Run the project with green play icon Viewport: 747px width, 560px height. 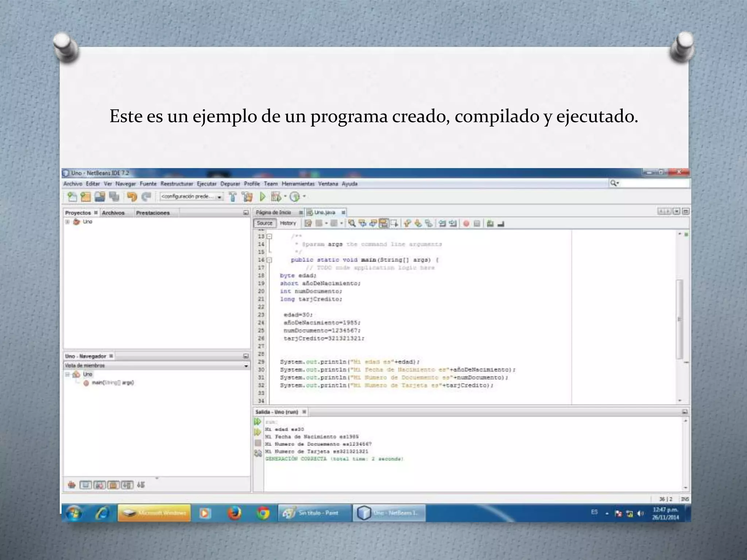point(262,197)
